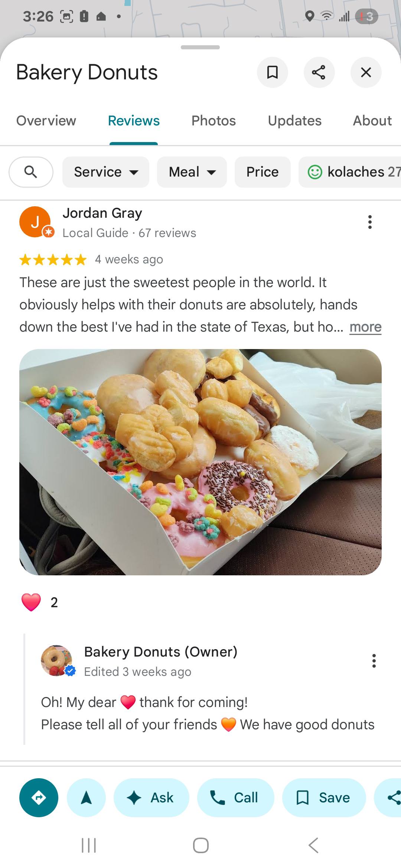
Task: Tap the Ask button
Action: pyautogui.click(x=151, y=798)
